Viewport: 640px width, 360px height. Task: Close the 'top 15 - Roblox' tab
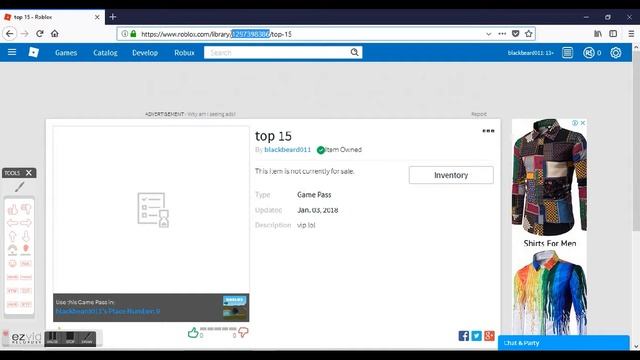click(x=97, y=17)
